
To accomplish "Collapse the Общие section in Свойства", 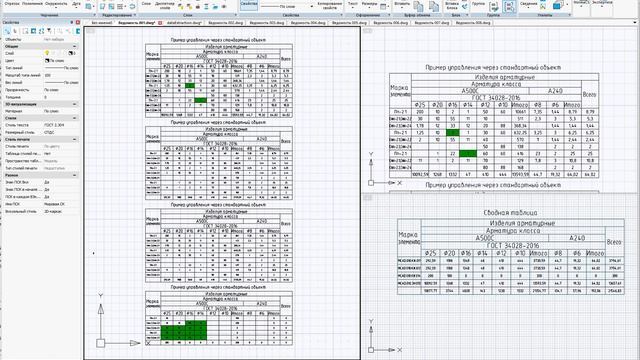I will tap(74, 47).
